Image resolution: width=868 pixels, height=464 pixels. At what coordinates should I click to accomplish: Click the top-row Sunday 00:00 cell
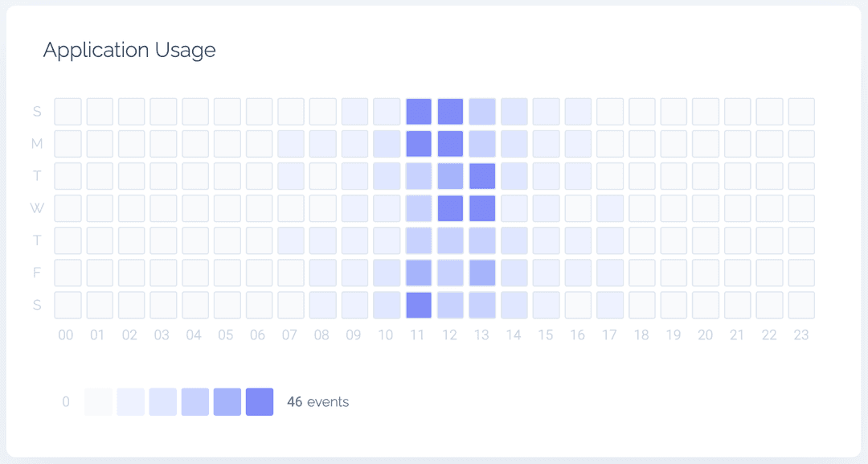click(x=68, y=111)
